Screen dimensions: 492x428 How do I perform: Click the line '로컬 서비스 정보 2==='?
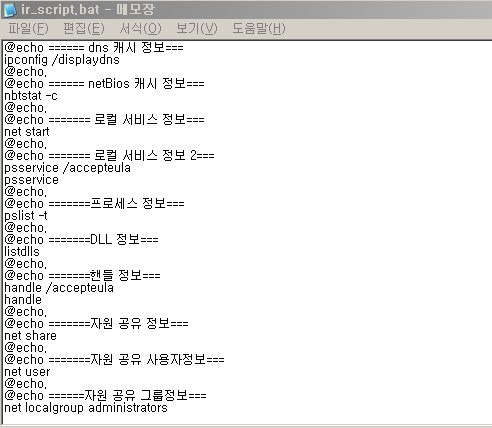point(109,156)
